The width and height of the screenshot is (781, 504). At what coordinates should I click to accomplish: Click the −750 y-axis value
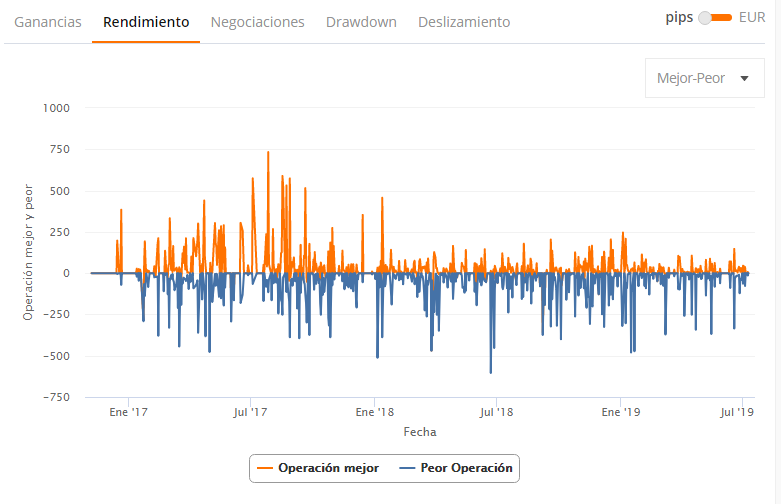(x=56, y=397)
